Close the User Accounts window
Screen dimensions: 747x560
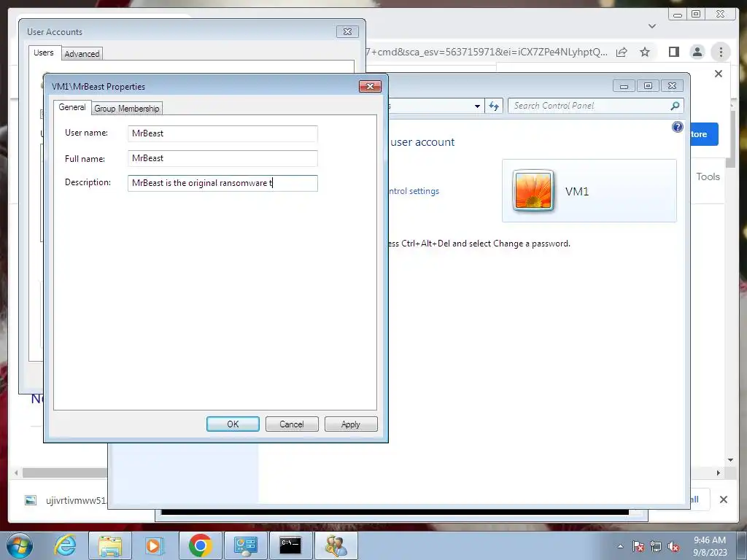pos(347,31)
